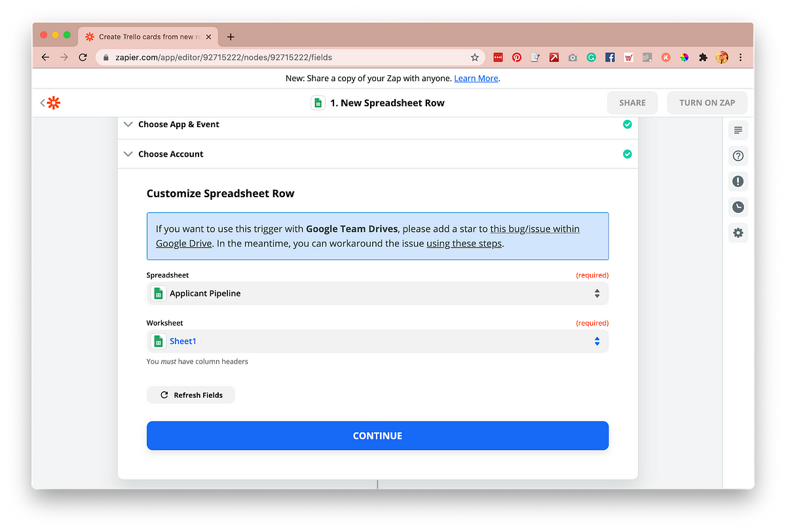Click the TURN ON ZAP button
Viewport: 786px width, 532px height.
(707, 103)
